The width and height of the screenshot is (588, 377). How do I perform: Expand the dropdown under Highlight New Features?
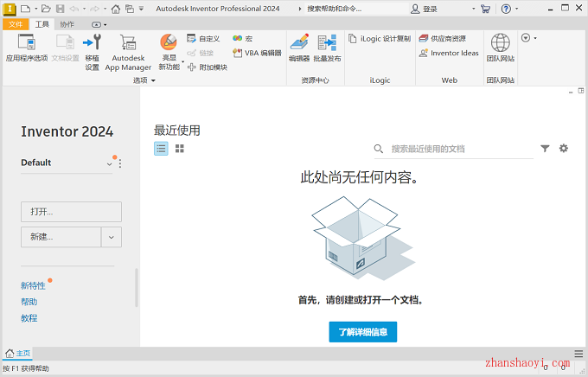coord(183,62)
